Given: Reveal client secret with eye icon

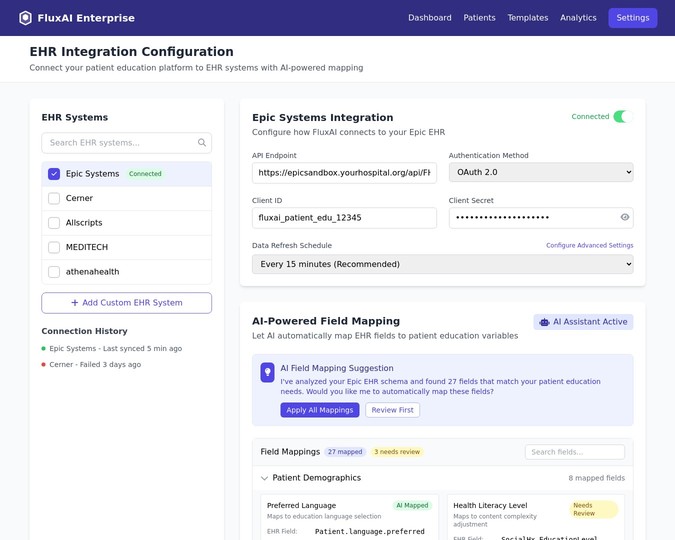Looking at the screenshot, I should point(625,217).
